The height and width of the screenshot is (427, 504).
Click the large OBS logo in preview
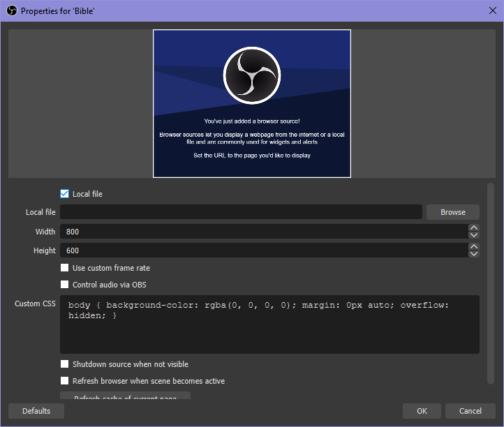click(x=252, y=75)
